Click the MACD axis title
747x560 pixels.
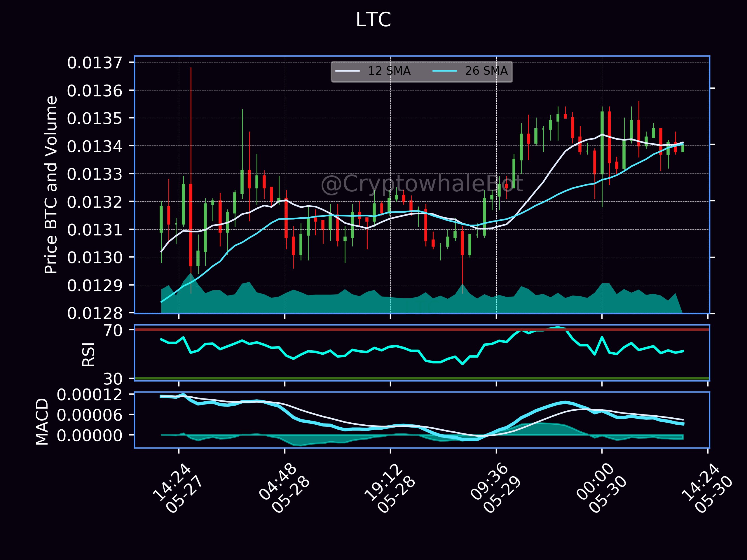42,421
